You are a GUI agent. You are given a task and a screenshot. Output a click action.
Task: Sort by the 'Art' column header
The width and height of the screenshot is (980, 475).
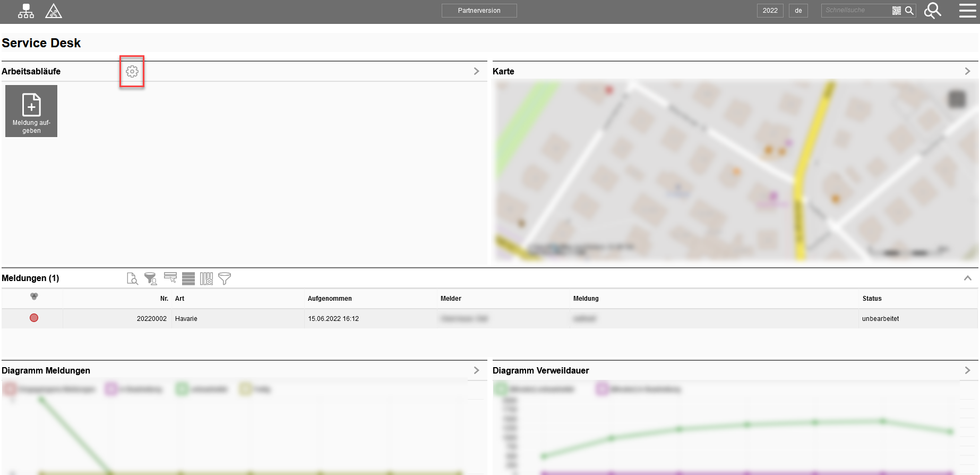pyautogui.click(x=179, y=299)
